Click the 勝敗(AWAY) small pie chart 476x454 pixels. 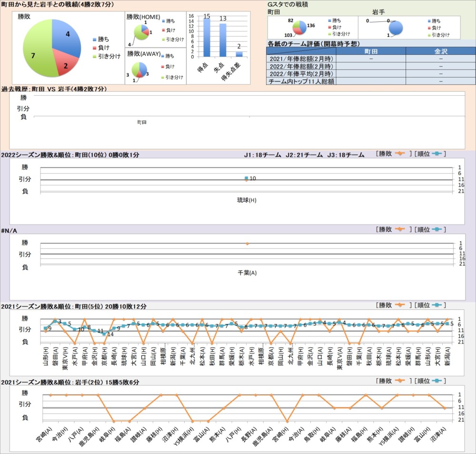click(x=141, y=70)
